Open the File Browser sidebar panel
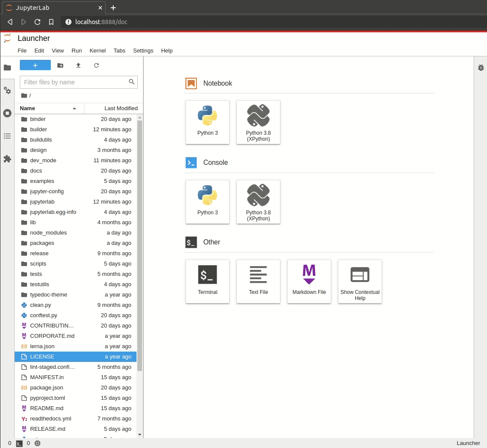Image resolution: width=487 pixels, height=448 pixels. (x=7, y=68)
